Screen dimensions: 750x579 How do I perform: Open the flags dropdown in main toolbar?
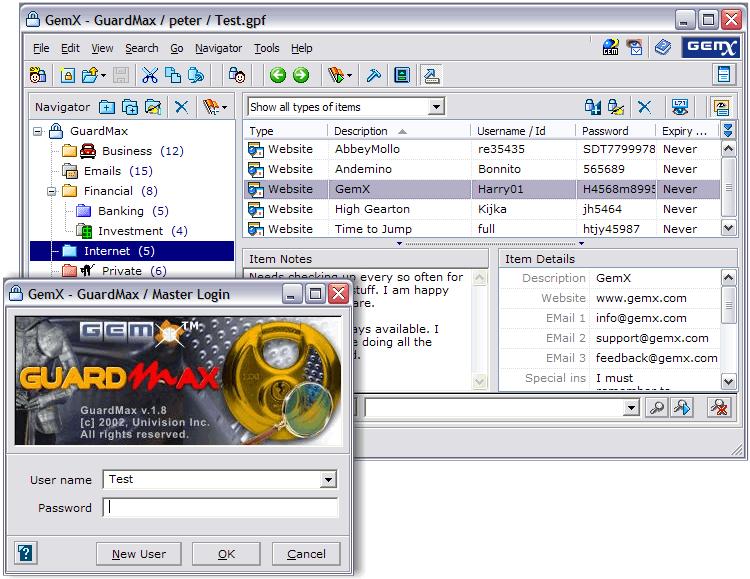(x=349, y=76)
